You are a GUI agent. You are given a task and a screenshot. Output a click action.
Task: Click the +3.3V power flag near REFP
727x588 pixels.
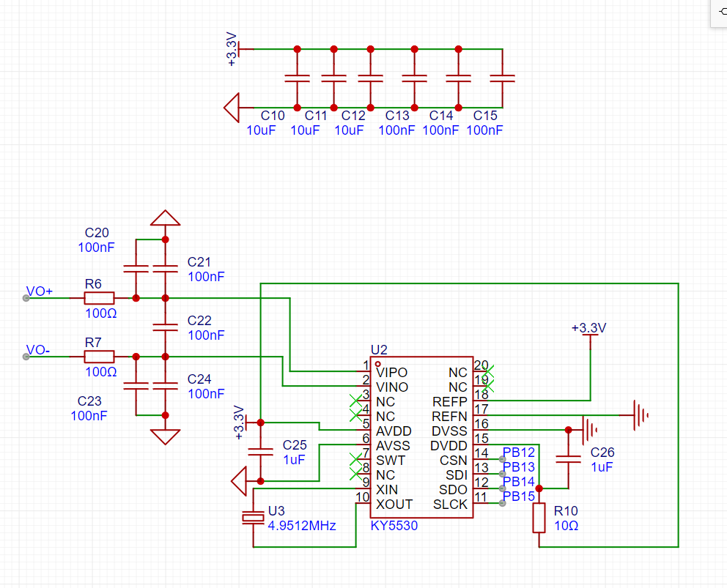(x=589, y=330)
